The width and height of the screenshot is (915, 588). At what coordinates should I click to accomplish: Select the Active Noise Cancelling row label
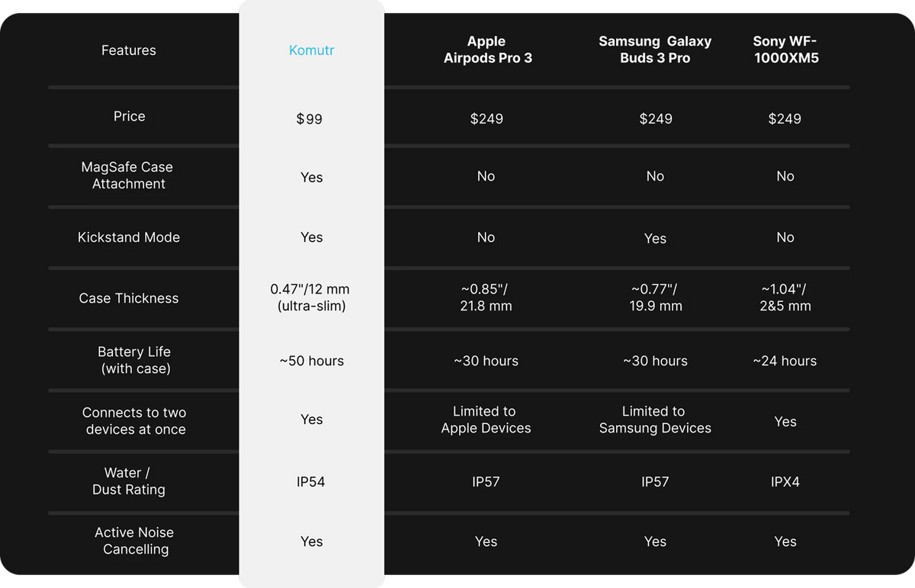pos(134,541)
